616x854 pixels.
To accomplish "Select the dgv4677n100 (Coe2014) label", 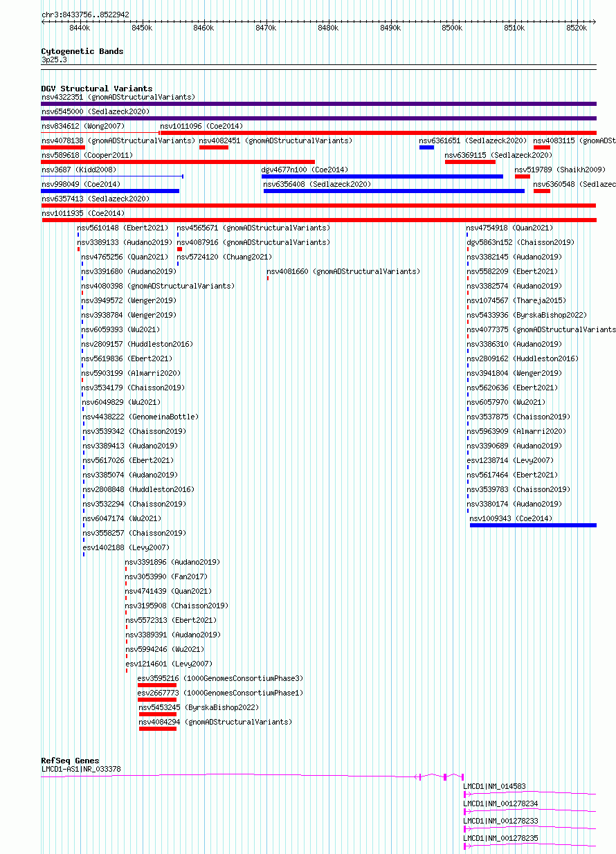I will point(305,170).
